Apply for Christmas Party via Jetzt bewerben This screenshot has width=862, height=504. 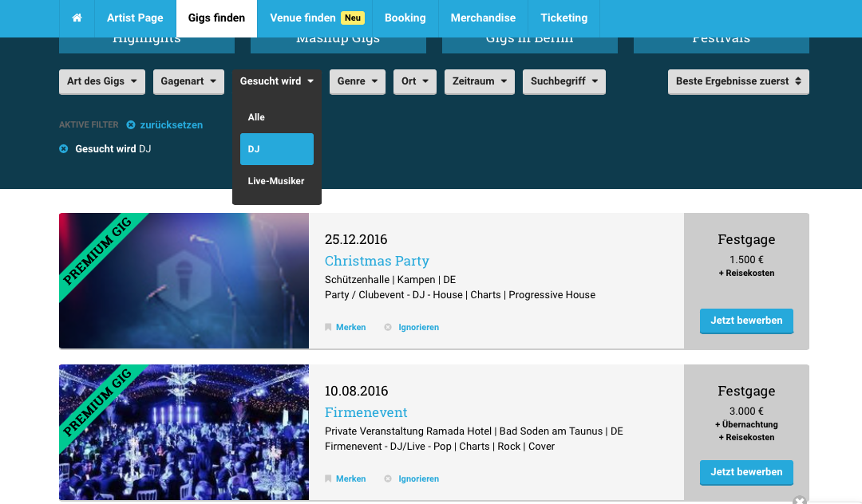(x=746, y=321)
